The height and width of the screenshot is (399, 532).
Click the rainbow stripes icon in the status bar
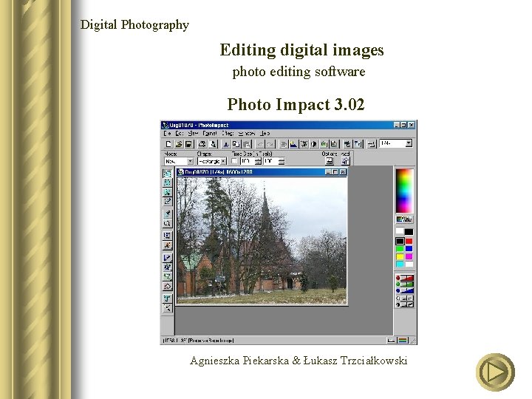pos(403,340)
